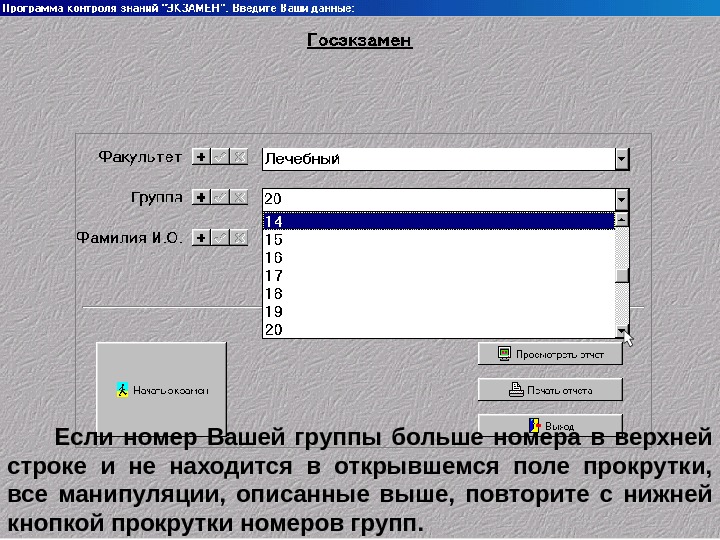The height and width of the screenshot is (540, 720).
Task: Click the checkmark icon next to Фамилия И.О.
Action: coord(220,238)
